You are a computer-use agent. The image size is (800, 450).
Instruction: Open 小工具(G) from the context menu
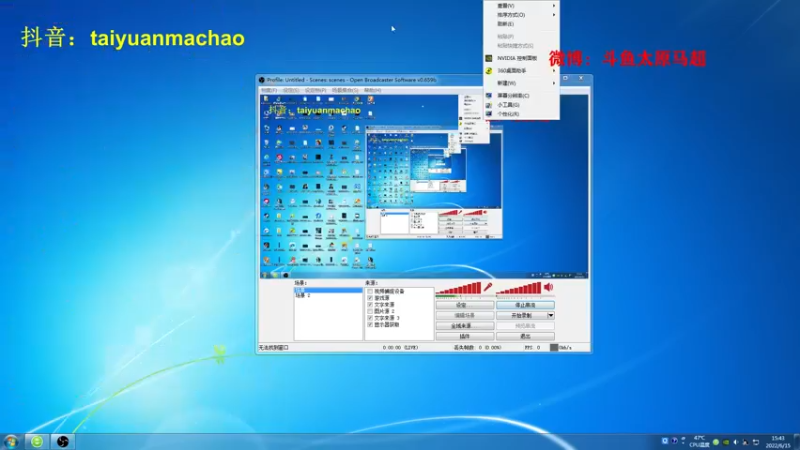pyautogui.click(x=521, y=105)
